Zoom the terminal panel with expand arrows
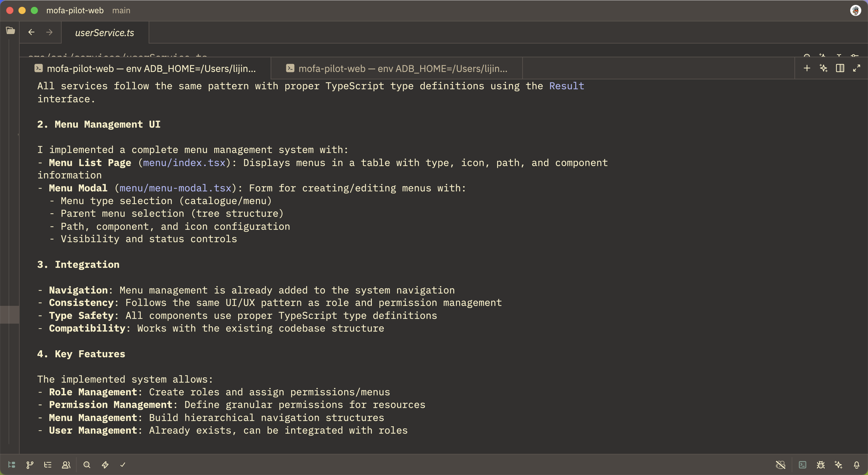This screenshot has height=475, width=868. click(x=857, y=68)
